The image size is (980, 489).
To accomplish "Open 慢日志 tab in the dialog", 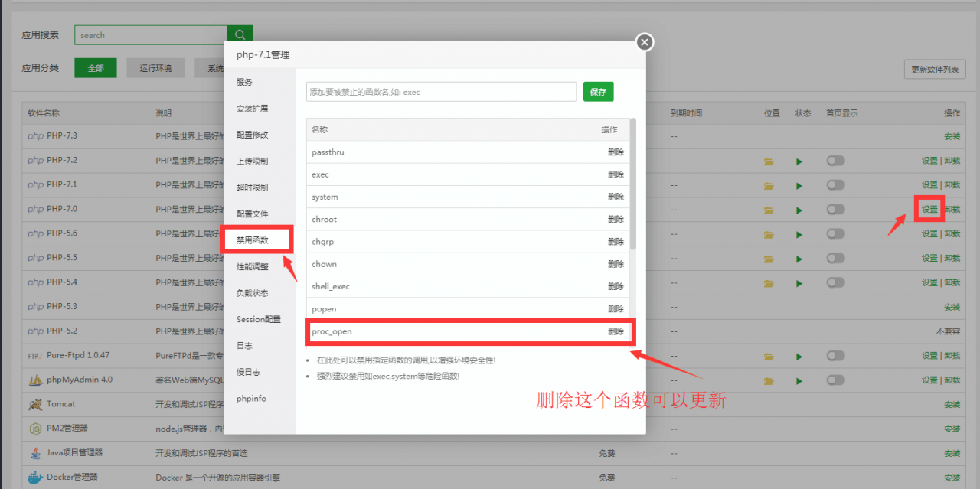I will (x=260, y=372).
